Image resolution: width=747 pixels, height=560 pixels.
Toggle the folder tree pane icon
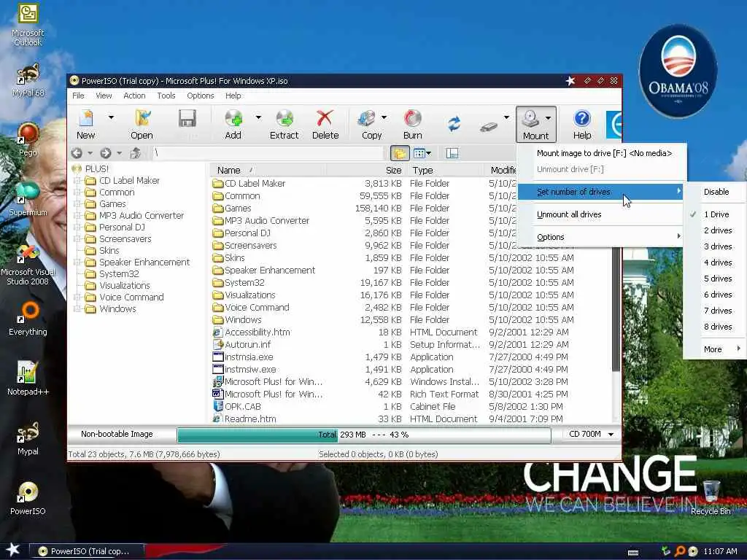[400, 153]
